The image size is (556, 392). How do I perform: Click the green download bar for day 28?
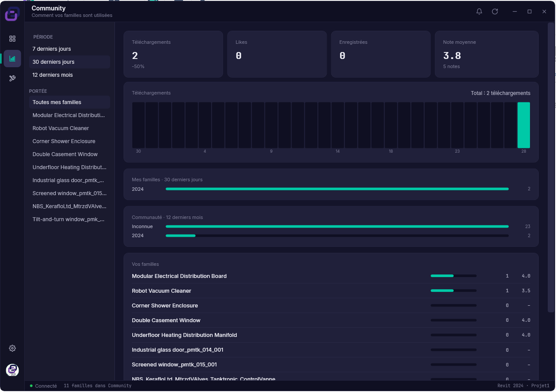click(523, 125)
